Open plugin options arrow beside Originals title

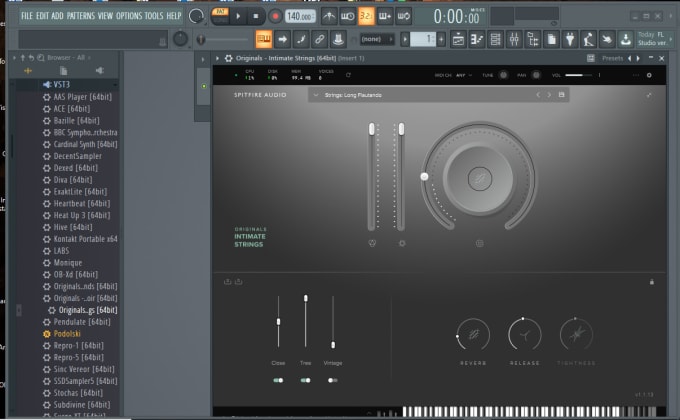[218, 58]
